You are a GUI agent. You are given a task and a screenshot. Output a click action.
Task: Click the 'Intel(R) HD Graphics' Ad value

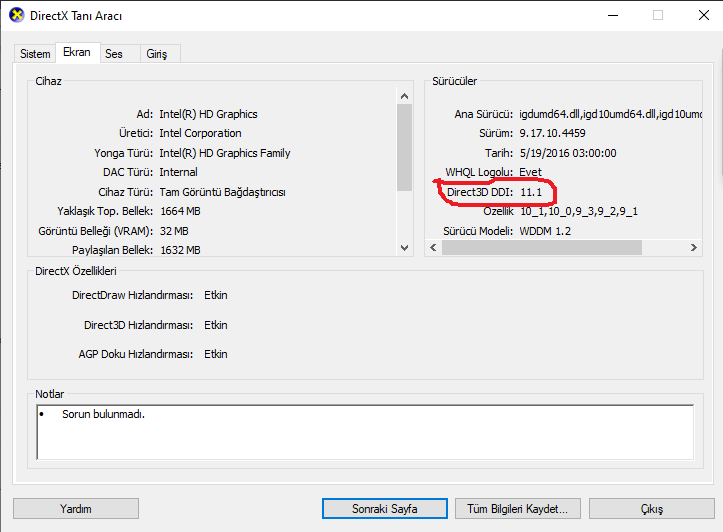coord(208,114)
